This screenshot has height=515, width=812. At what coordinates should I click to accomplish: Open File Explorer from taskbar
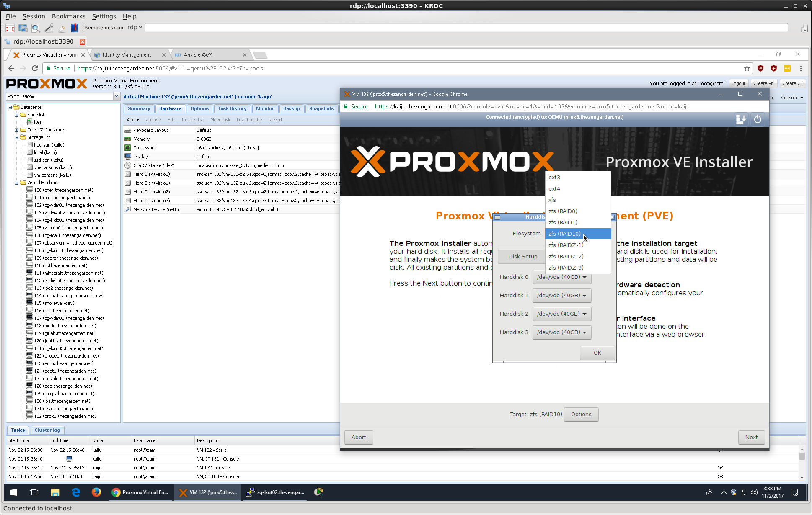55,492
